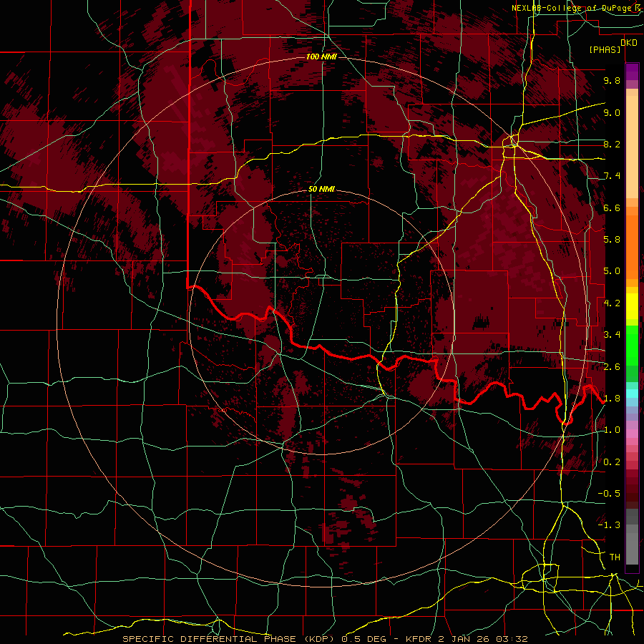Click the 3.4 legend value
The width and height of the screenshot is (644, 644).
click(x=612, y=335)
